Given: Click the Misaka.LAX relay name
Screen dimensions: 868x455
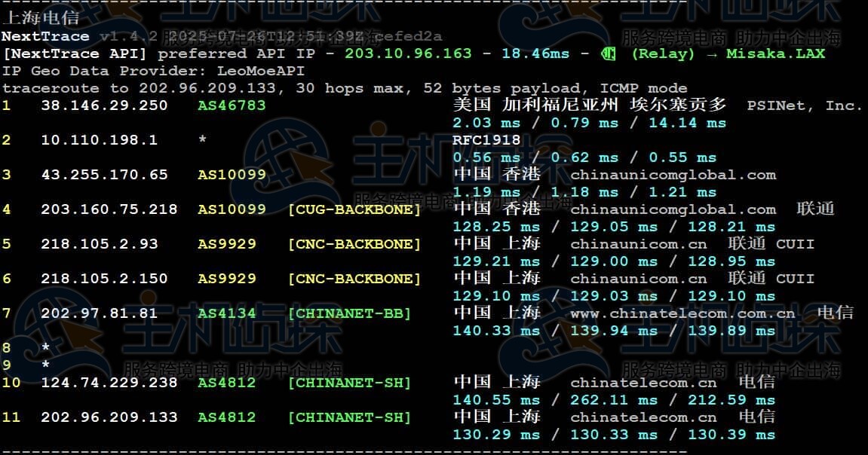Looking at the screenshot, I should (775, 53).
